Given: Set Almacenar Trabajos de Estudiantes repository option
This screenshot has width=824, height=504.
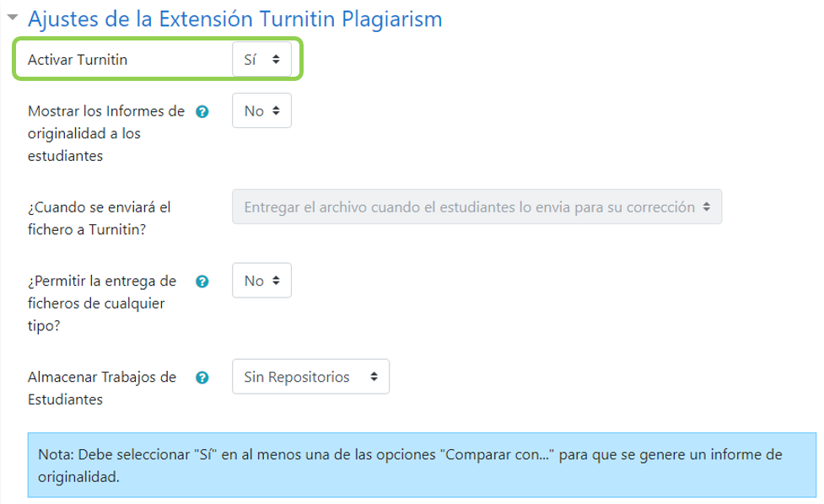Looking at the screenshot, I should pos(310,377).
